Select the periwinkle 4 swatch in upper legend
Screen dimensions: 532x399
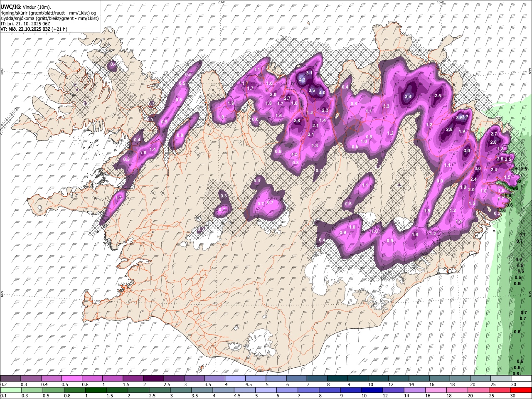(235, 378)
